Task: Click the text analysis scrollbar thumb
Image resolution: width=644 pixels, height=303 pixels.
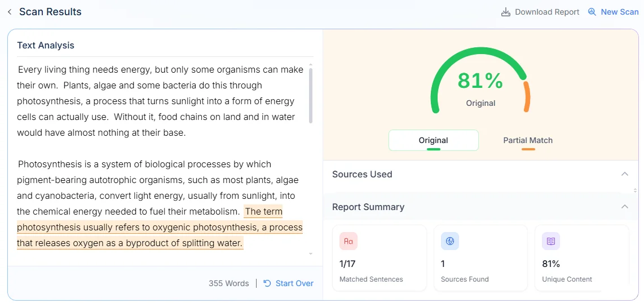Action: (311, 96)
